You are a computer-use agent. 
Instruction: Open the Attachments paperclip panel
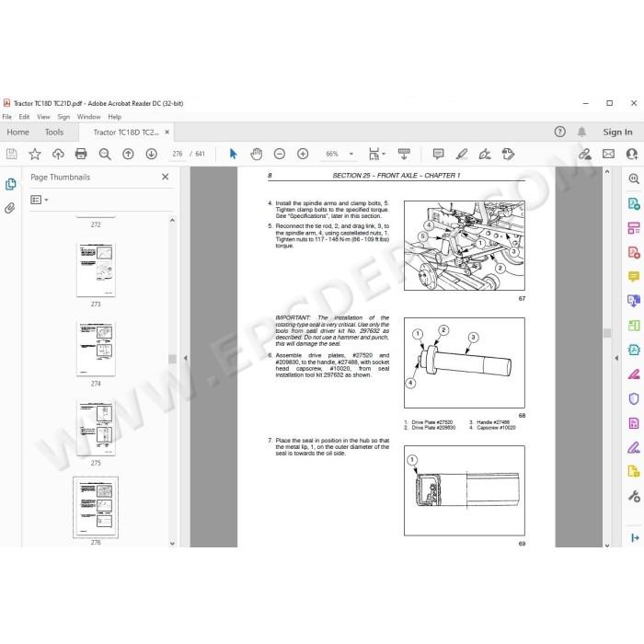(10, 208)
